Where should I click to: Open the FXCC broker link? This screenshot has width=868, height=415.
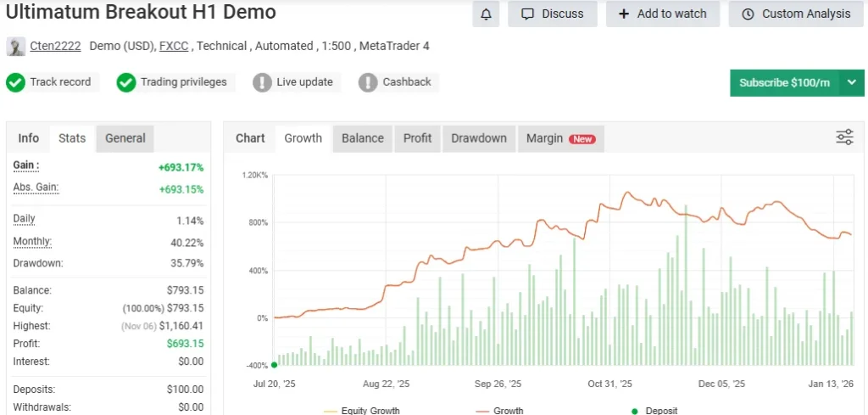click(x=175, y=47)
